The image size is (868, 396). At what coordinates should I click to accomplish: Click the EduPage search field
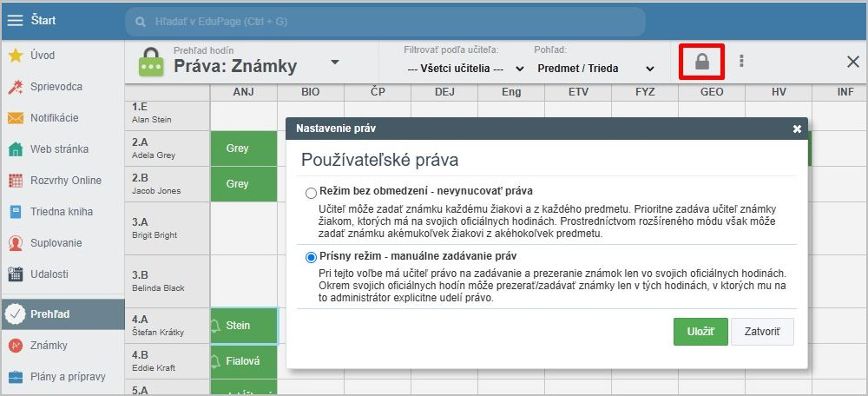click(385, 21)
